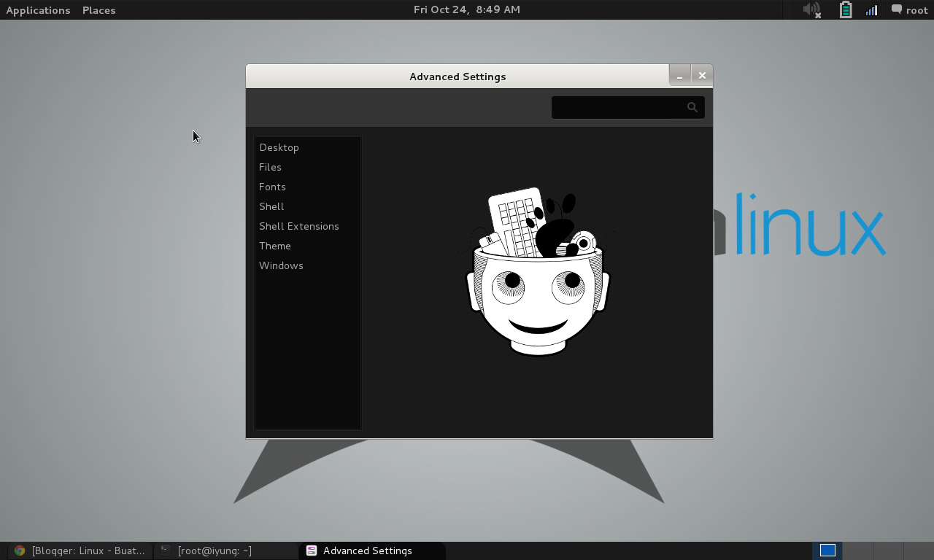Viewport: 934px width, 560px height.
Task: Switch to the Blogger Chrome window
Action: coord(80,551)
